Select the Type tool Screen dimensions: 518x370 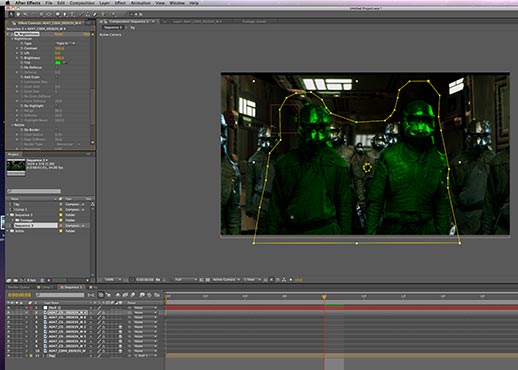tap(72, 14)
